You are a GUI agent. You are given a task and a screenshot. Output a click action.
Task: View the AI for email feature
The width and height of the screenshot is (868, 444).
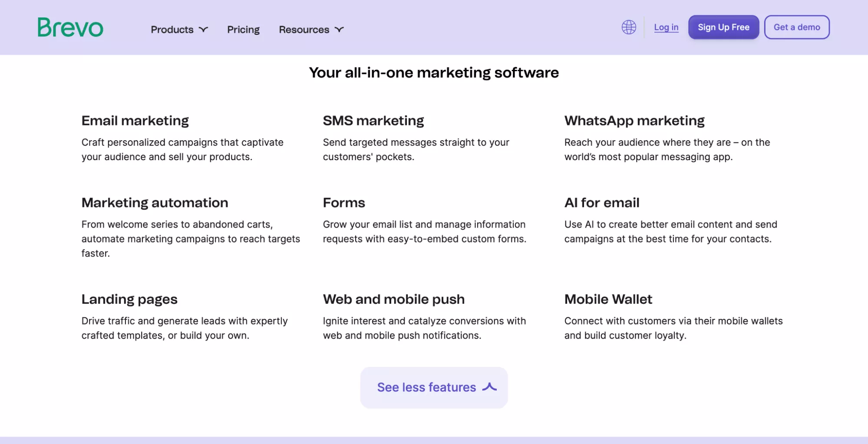[x=601, y=203]
